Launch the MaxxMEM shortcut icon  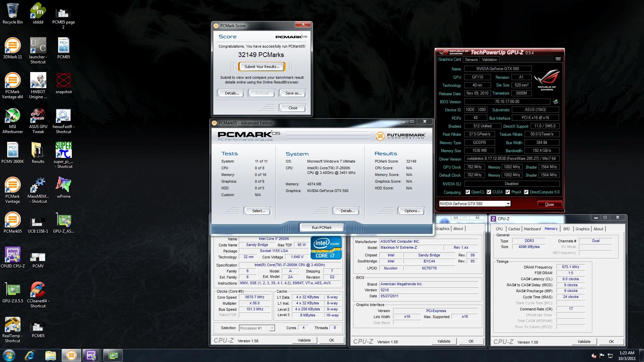(x=38, y=190)
